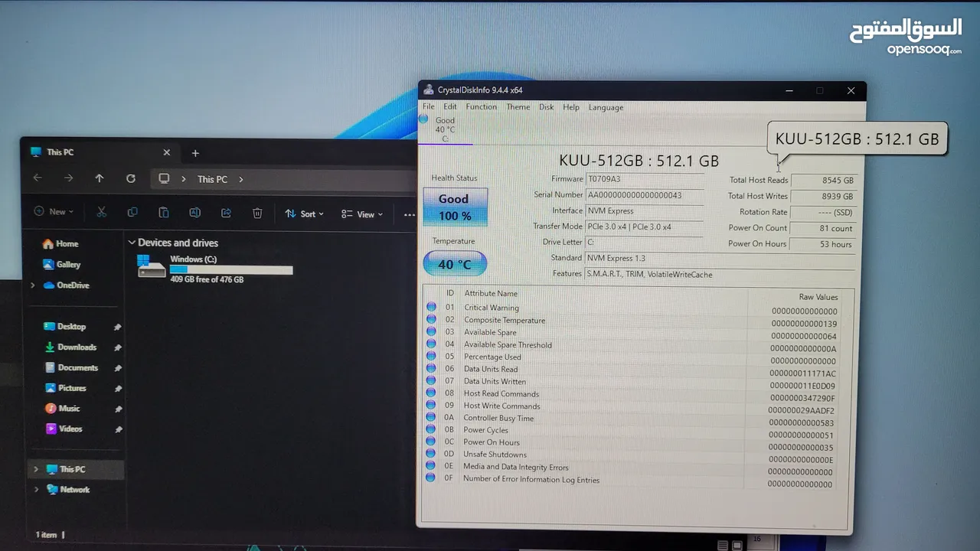Click the Good 100 % health status button
Image resolution: width=980 pixels, height=551 pixels.
tap(454, 207)
